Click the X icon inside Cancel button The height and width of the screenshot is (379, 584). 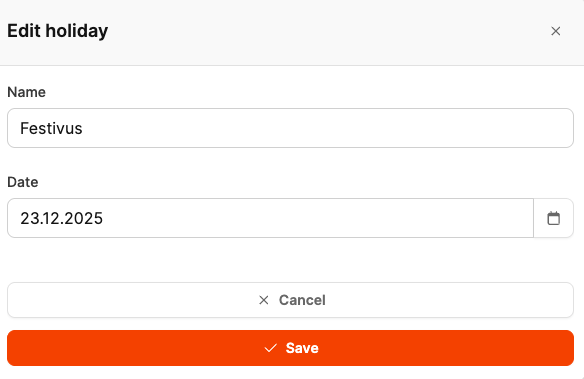264,300
